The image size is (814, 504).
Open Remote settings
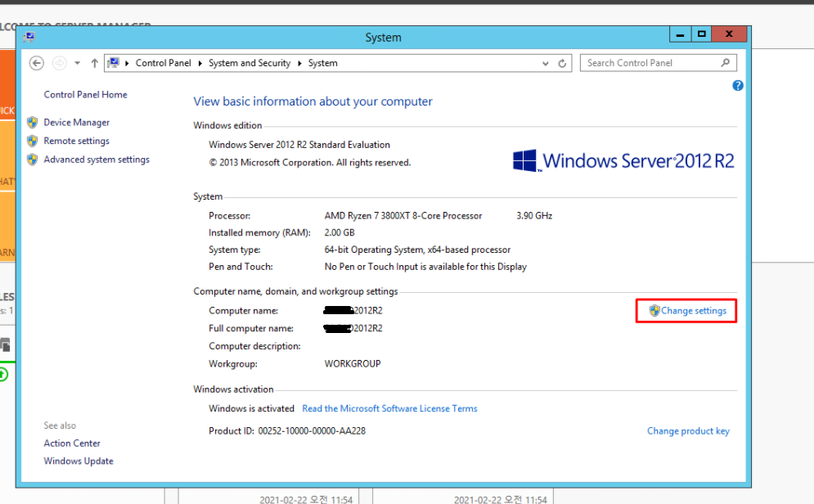point(76,142)
